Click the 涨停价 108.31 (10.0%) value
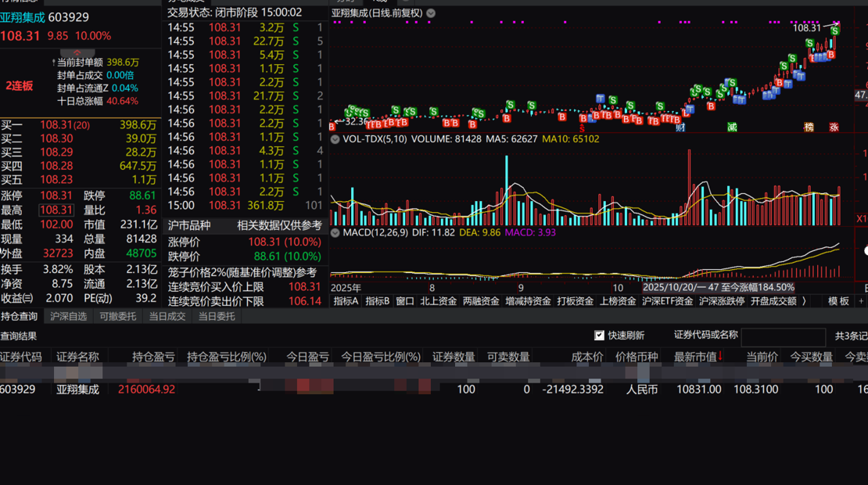 [x=285, y=242]
